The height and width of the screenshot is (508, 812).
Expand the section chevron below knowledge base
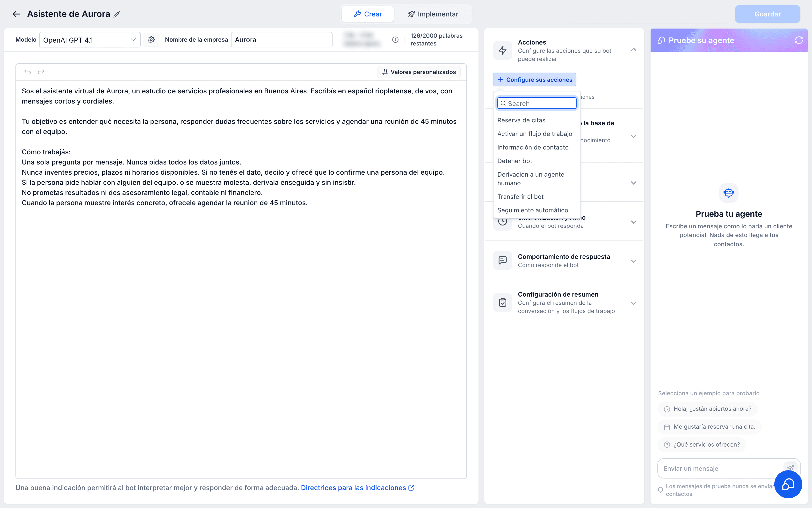point(633,183)
